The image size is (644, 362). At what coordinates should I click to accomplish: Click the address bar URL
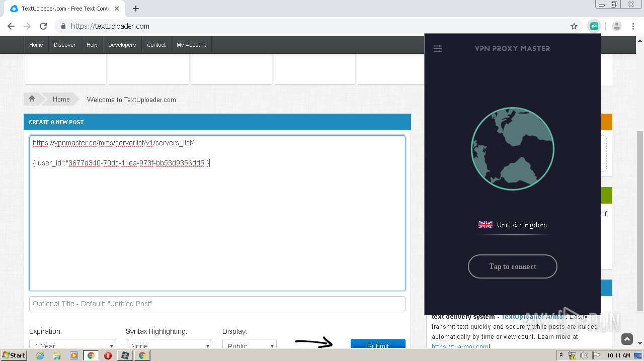click(110, 26)
